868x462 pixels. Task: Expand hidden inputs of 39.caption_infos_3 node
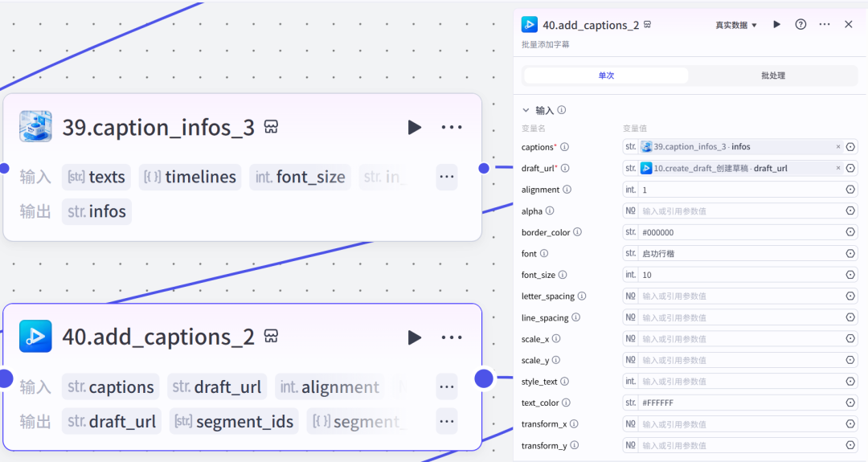[x=447, y=177]
